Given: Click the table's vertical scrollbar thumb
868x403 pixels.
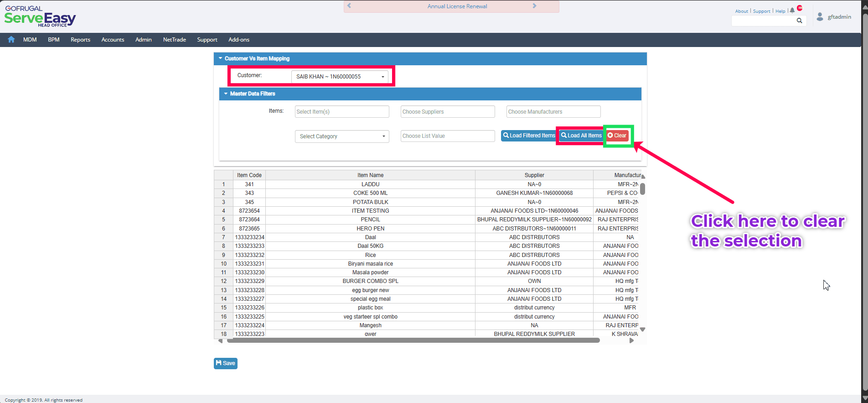Looking at the screenshot, I should [x=642, y=189].
